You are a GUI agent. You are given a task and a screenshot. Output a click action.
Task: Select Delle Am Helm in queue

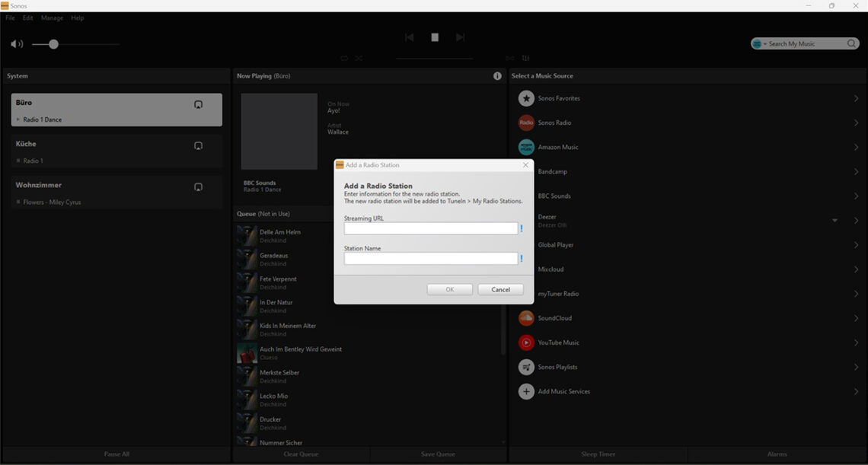368,236
